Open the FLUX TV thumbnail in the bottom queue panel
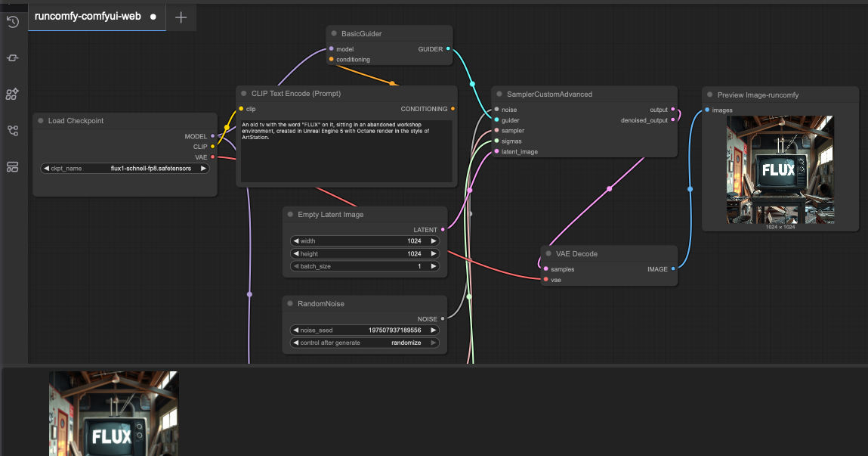 point(113,414)
